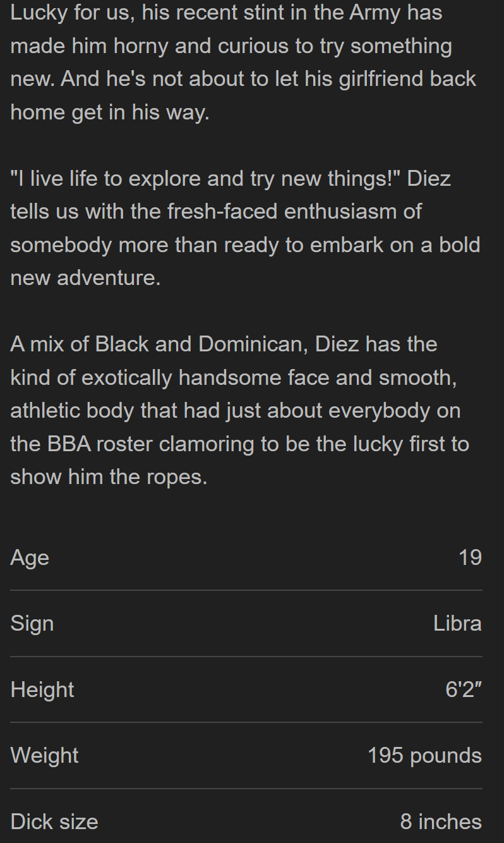Click the "Dick size" row label
Screen dimensions: 504x843
pyautogui.click(x=54, y=822)
